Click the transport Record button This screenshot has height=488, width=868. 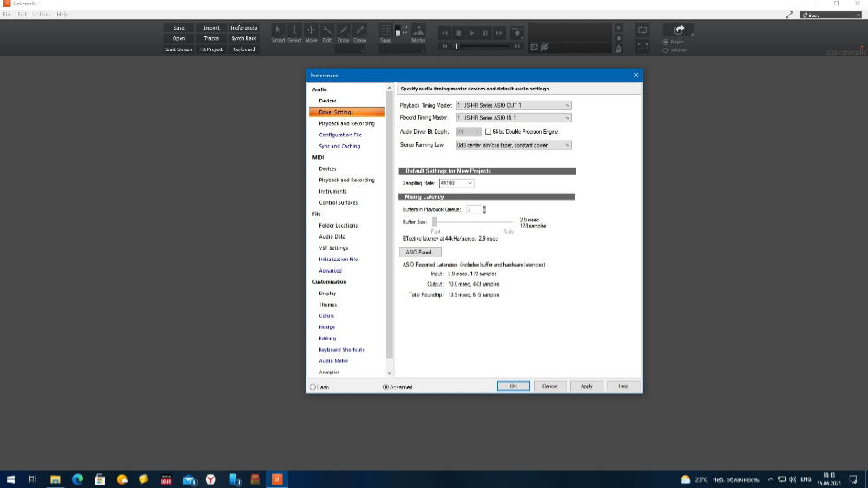517,33
